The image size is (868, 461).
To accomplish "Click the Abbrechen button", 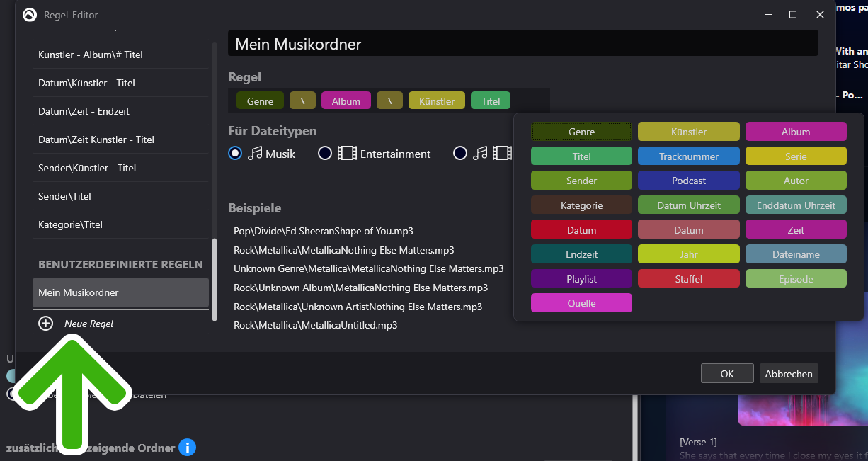I will click(x=788, y=373).
